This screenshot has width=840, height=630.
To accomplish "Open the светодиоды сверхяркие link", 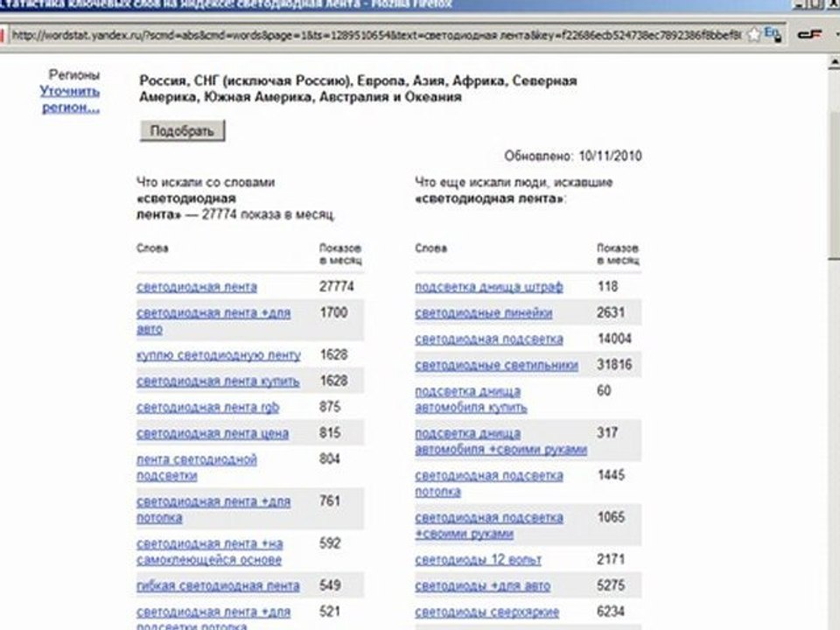I will tap(487, 612).
